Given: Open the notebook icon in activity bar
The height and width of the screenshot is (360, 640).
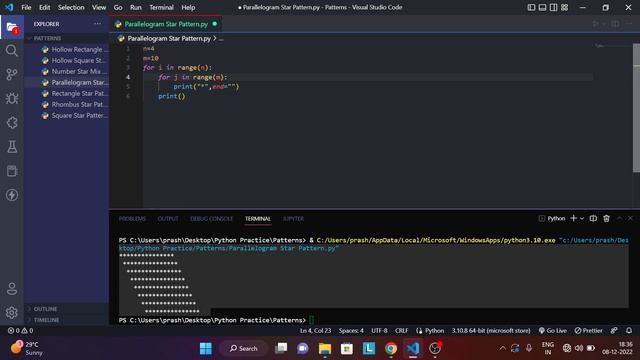Looking at the screenshot, I should click(x=12, y=171).
